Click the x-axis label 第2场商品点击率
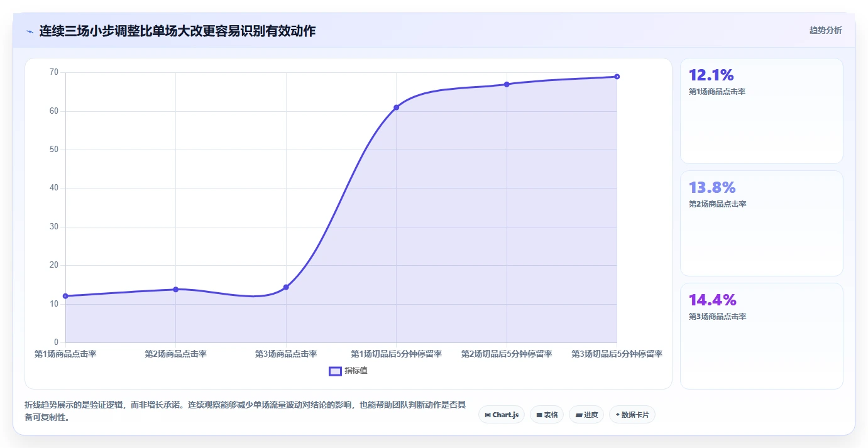 coord(175,354)
